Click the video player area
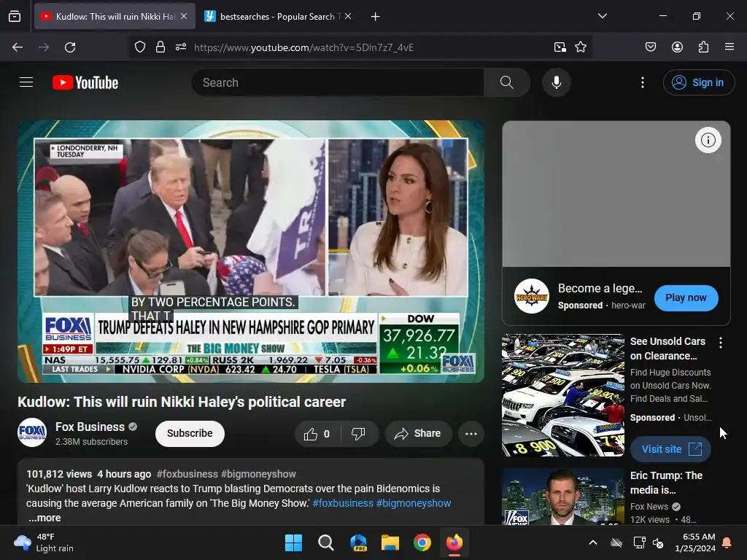Image resolution: width=747 pixels, height=560 pixels. tap(251, 252)
